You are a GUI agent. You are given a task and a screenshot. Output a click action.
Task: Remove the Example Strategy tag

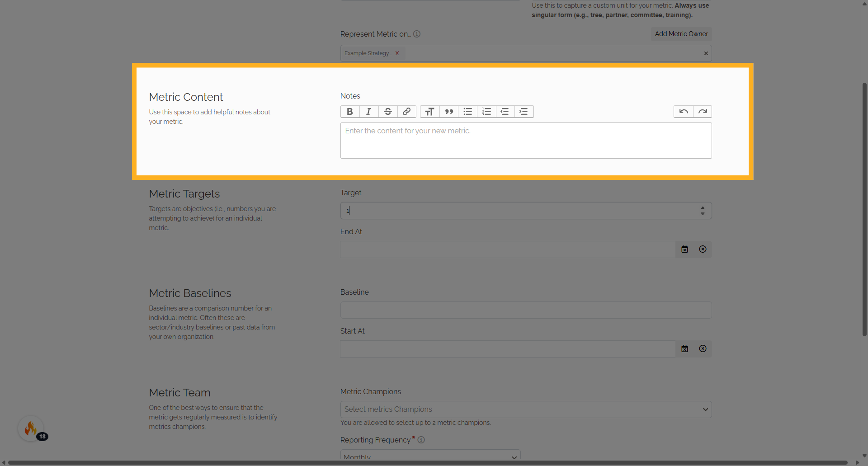(397, 53)
